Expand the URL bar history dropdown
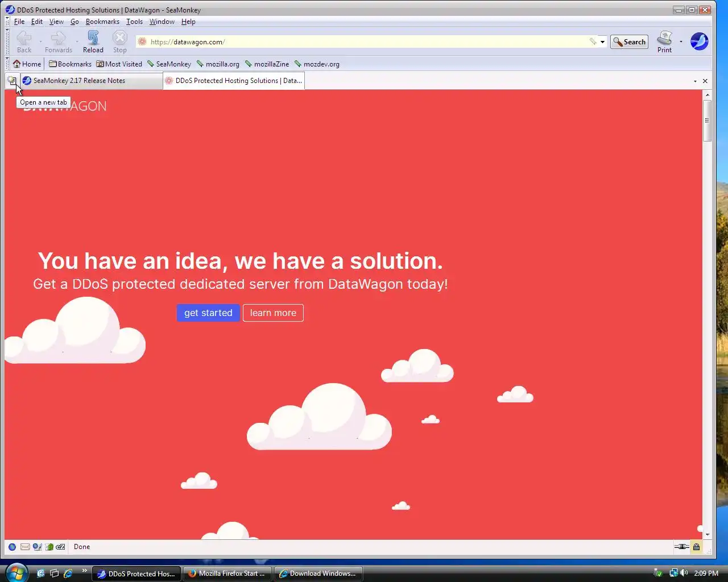 602,41
